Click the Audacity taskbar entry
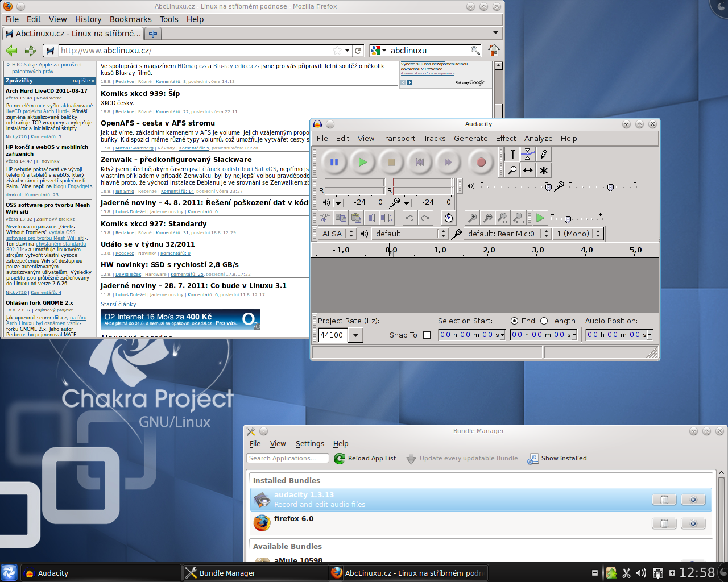The image size is (728, 582). pyautogui.click(x=101, y=573)
